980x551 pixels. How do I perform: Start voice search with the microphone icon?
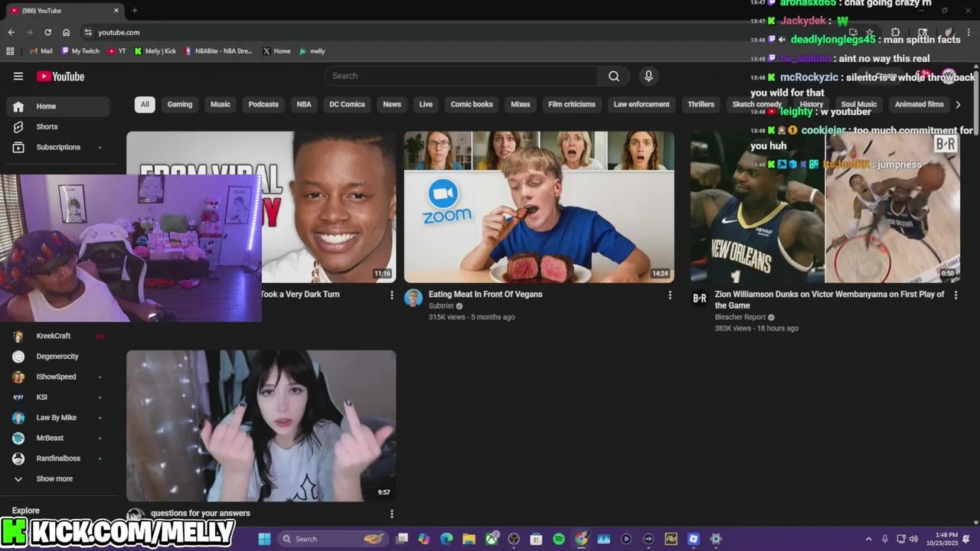click(648, 76)
